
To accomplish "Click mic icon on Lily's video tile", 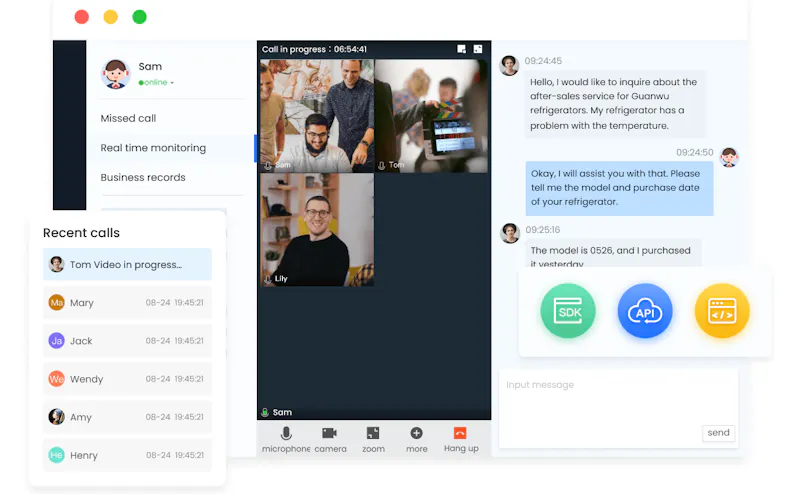I will [x=267, y=279].
